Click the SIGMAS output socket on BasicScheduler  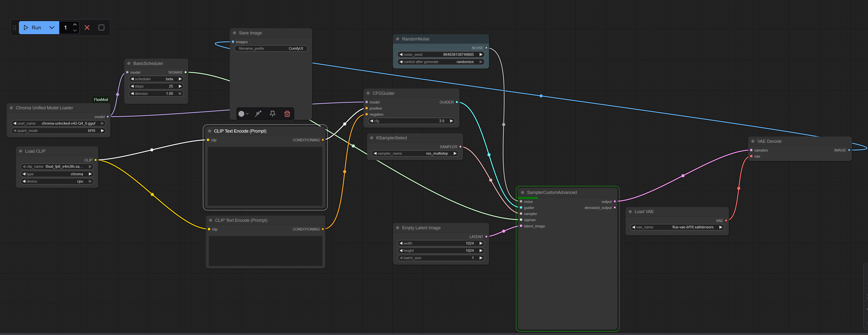185,72
